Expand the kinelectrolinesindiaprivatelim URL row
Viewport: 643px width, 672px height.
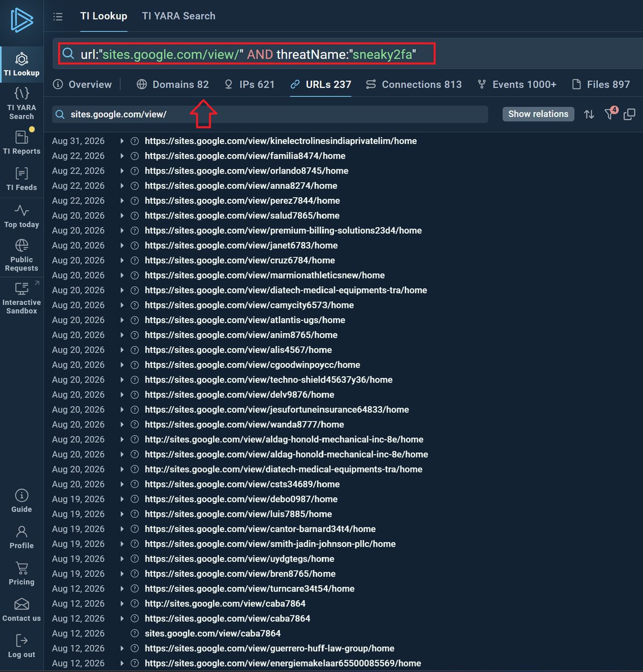[122, 141]
